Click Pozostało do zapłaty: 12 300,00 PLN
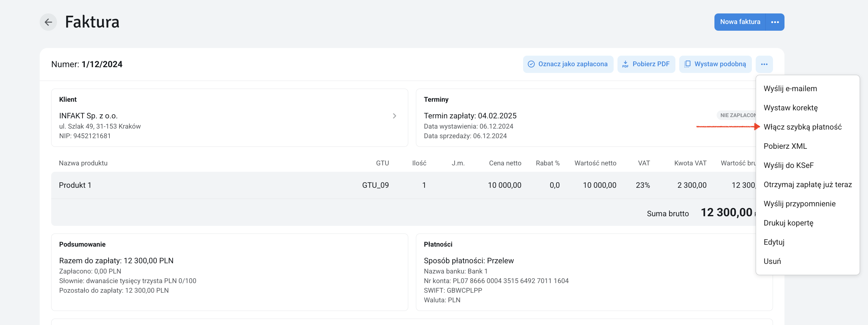868x325 pixels. pyautogui.click(x=114, y=290)
